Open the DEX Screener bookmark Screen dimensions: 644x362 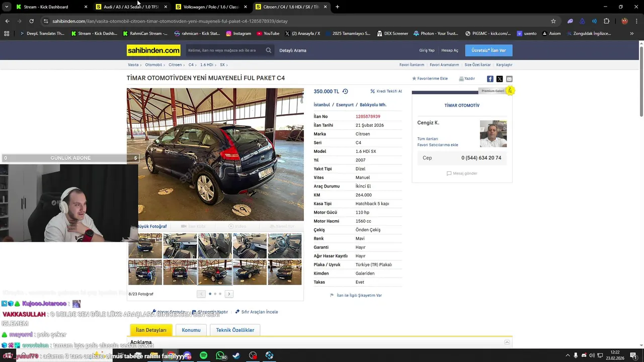coord(392,34)
